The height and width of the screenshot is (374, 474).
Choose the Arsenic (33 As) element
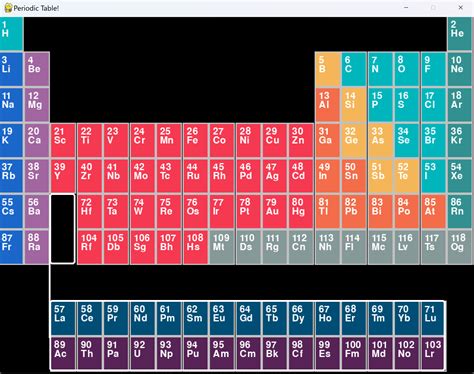pyautogui.click(x=380, y=140)
